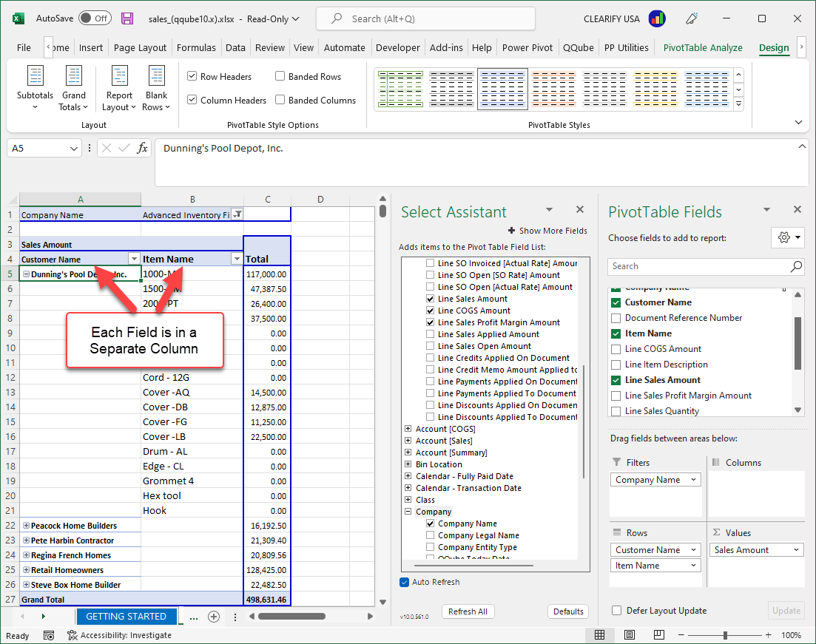This screenshot has height=644, width=816.
Task: Uncheck Row Headers option
Action: tap(192, 76)
